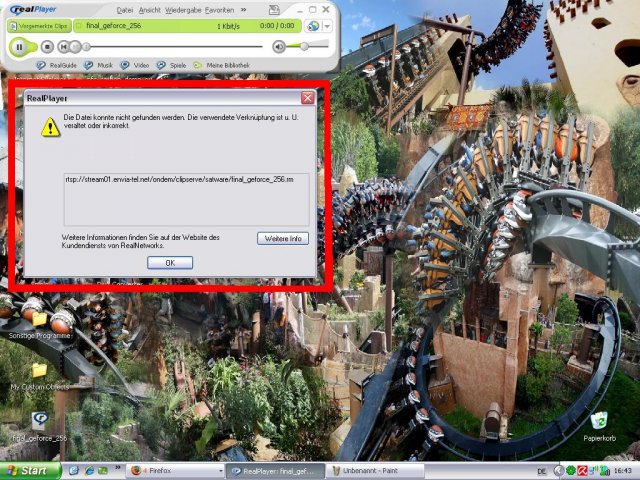Open the Musik section
This screenshot has width=640, height=480.
pos(98,65)
